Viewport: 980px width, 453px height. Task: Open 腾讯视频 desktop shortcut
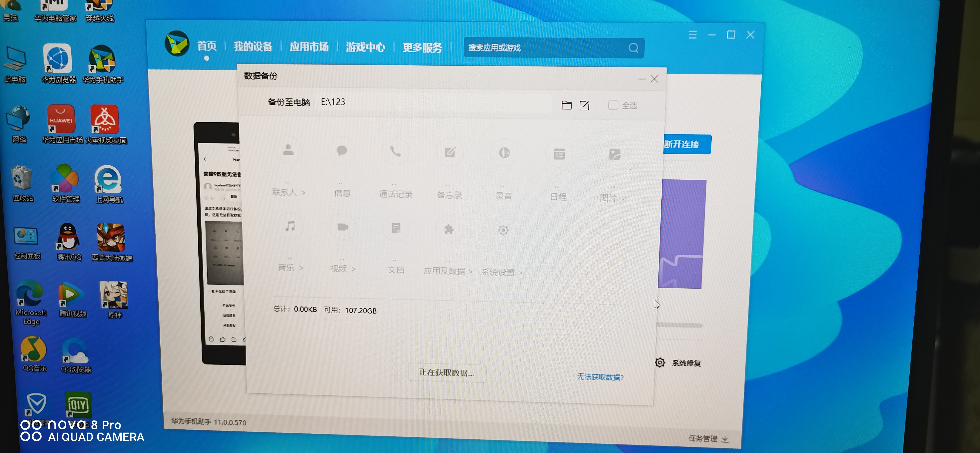(72, 300)
